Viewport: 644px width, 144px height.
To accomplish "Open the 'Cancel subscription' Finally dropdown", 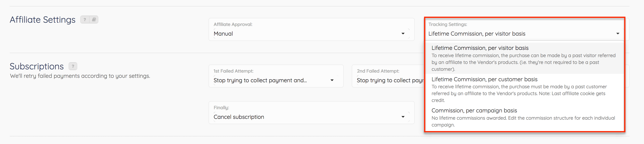I will click(x=312, y=112).
